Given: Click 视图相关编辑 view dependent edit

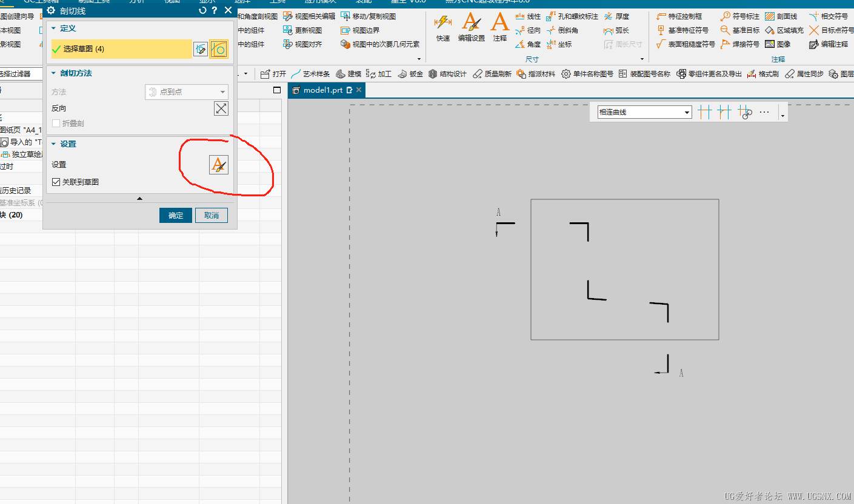Looking at the screenshot, I should 309,16.
